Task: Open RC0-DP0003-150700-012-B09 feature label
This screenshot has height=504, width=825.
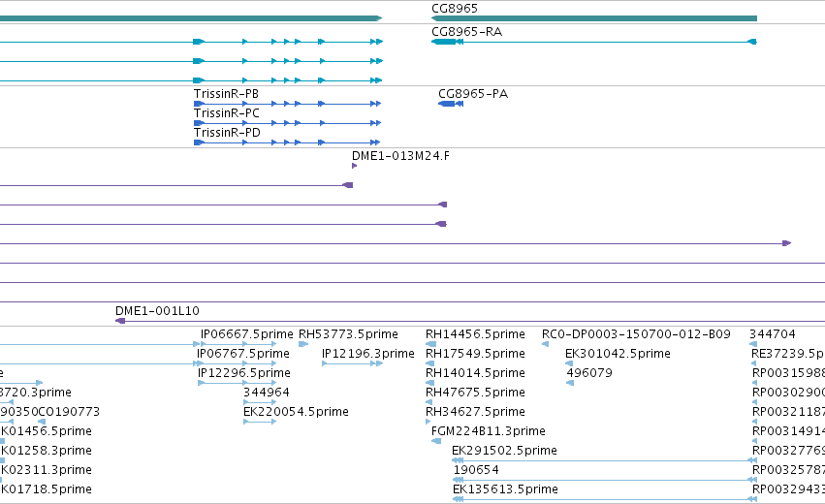Action: point(636,334)
